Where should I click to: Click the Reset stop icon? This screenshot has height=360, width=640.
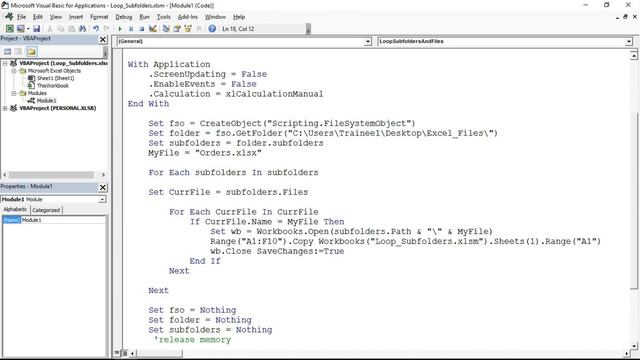pyautogui.click(x=142, y=29)
